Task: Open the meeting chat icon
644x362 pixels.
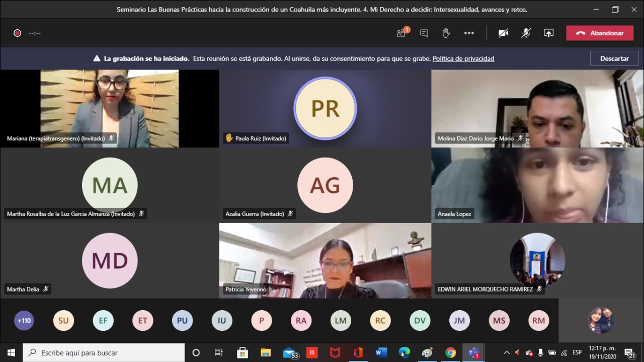Action: pyautogui.click(x=424, y=33)
